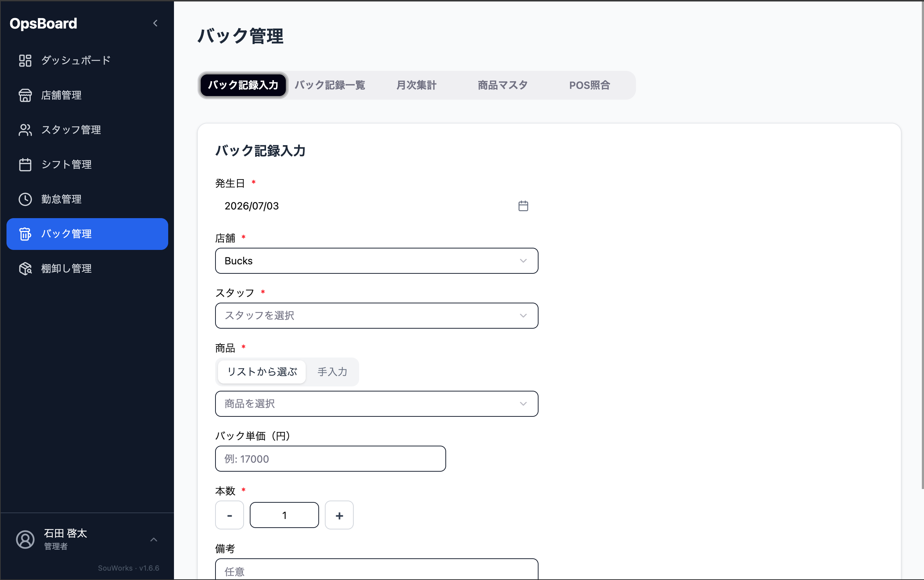
Task: Open the スタッフを選択 dropdown
Action: pyautogui.click(x=376, y=316)
